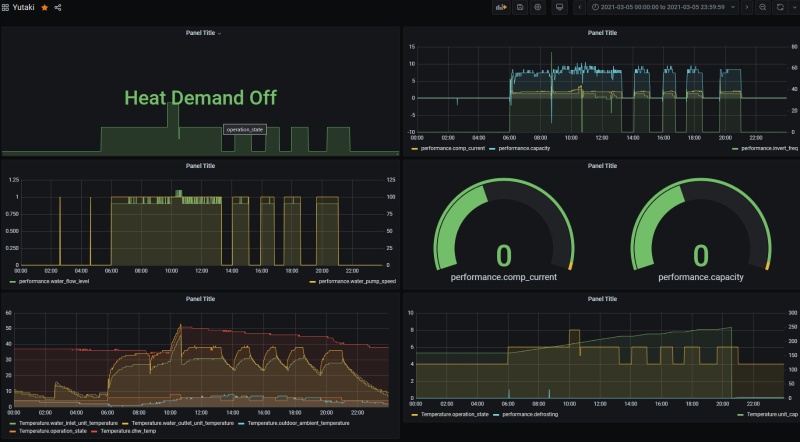Click the Heat Demand Off stat value
The height and width of the screenshot is (442, 800).
point(201,97)
